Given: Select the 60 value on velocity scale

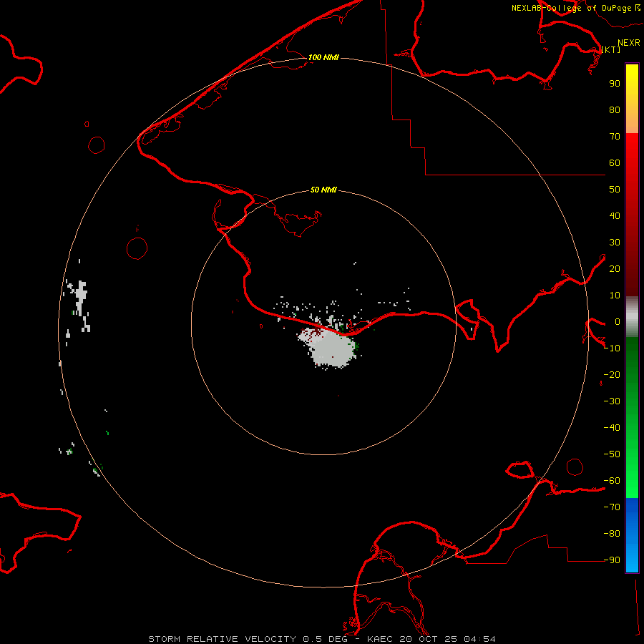Looking at the screenshot, I should click(x=615, y=162).
